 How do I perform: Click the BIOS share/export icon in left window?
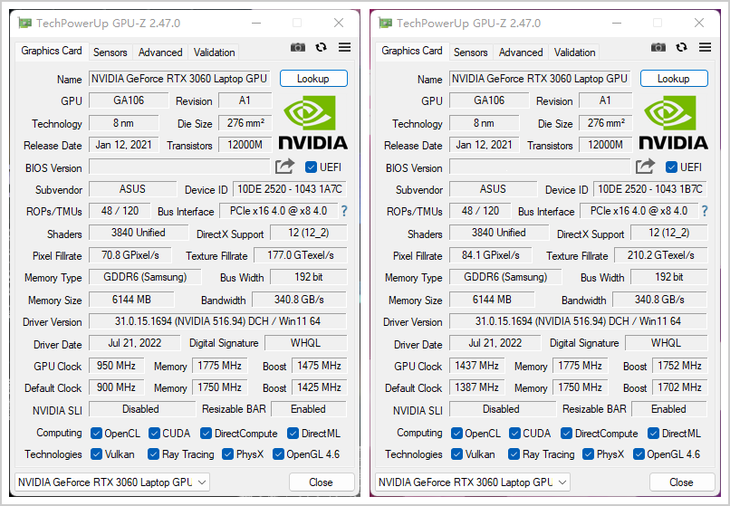pyautogui.click(x=285, y=166)
